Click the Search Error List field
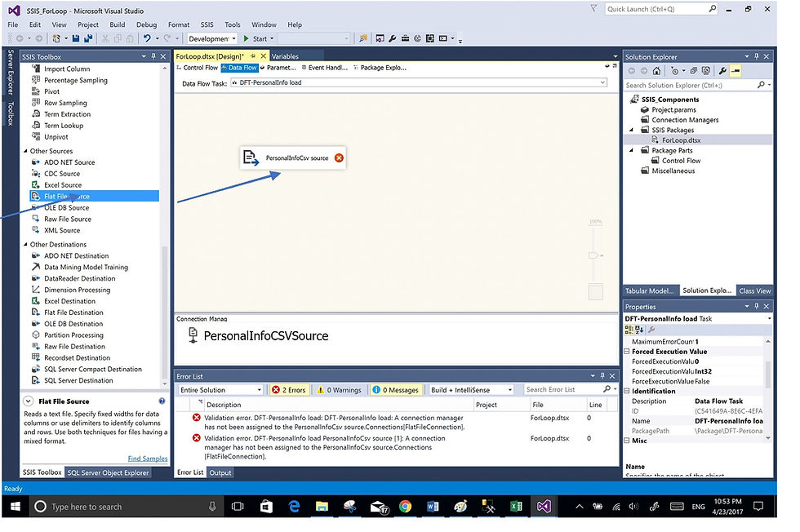The image size is (800, 532). (x=564, y=389)
